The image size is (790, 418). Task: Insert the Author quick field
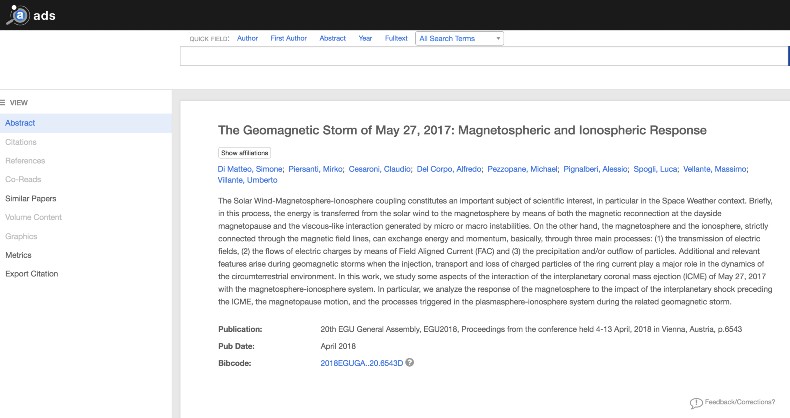pos(247,38)
